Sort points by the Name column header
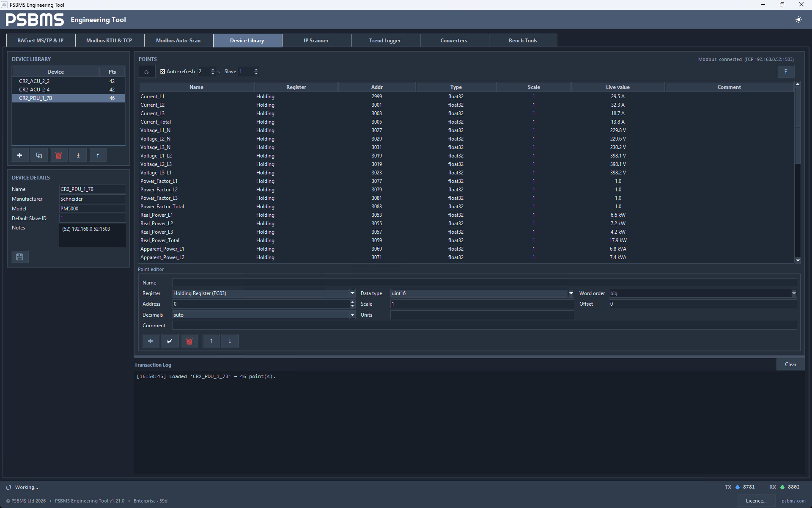This screenshot has width=812, height=508. [196, 87]
